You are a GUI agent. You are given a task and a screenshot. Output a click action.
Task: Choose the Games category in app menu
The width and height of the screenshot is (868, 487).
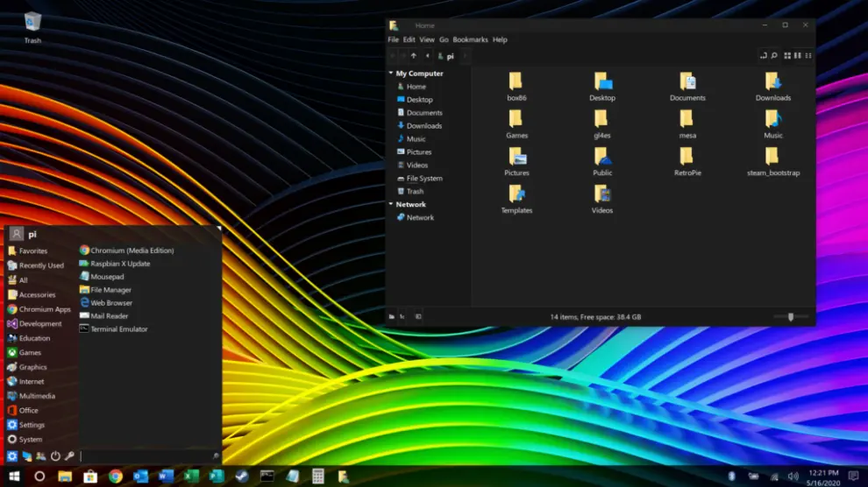pyautogui.click(x=30, y=353)
